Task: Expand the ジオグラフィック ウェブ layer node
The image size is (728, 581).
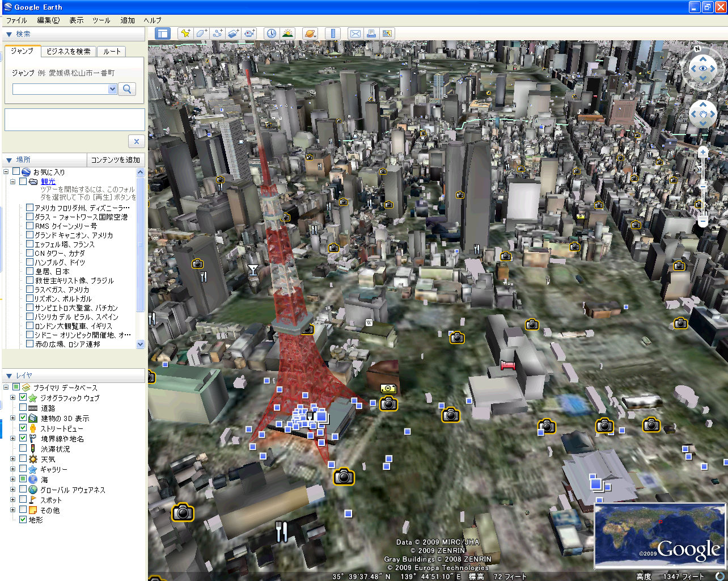Action: tap(12, 398)
